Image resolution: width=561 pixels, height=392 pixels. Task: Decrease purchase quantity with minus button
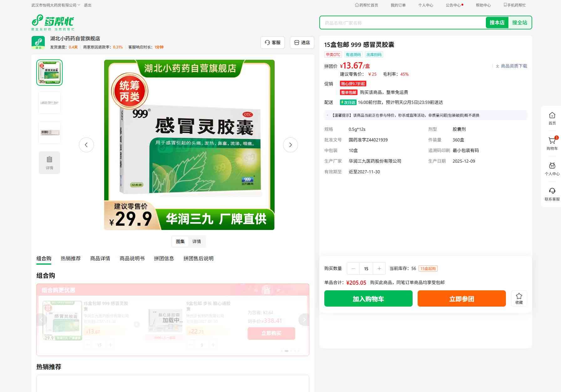(x=353, y=268)
